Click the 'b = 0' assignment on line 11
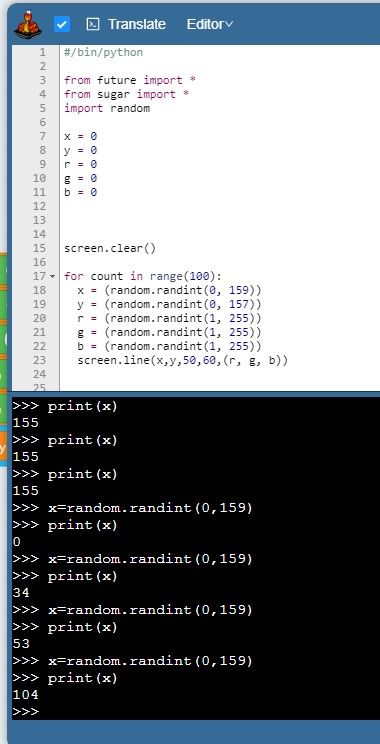Screen dimensions: 380x744 [81, 192]
